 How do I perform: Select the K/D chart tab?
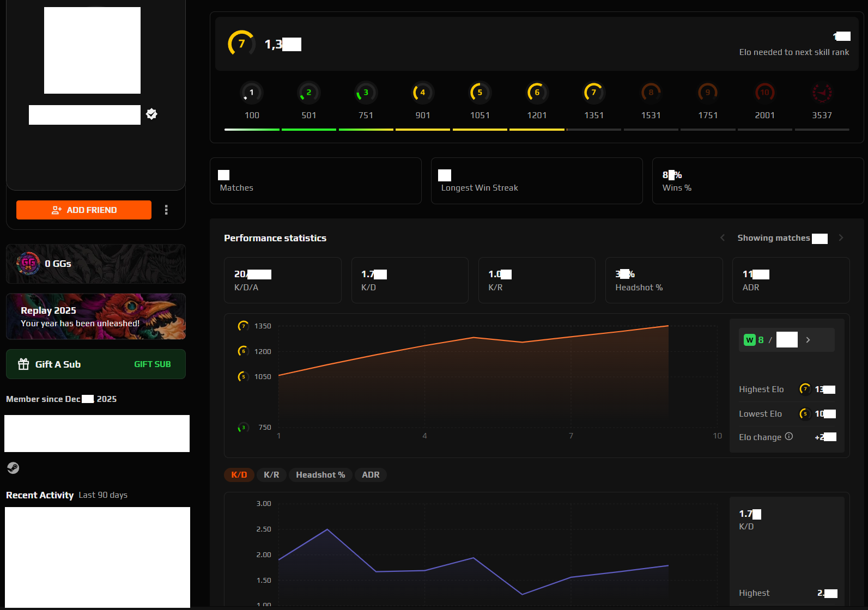pyautogui.click(x=239, y=475)
